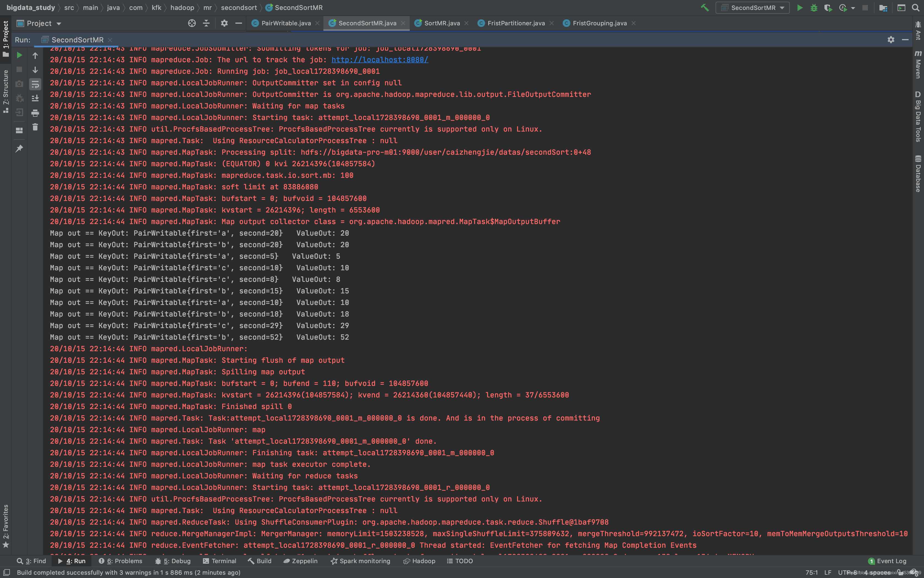
Task: Hide the Project panel with minus
Action: point(239,23)
